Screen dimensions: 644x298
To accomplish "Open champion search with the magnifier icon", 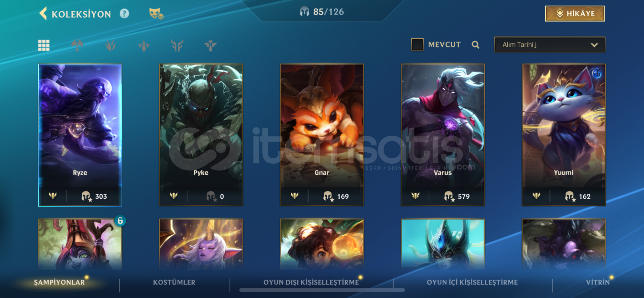I will [475, 45].
